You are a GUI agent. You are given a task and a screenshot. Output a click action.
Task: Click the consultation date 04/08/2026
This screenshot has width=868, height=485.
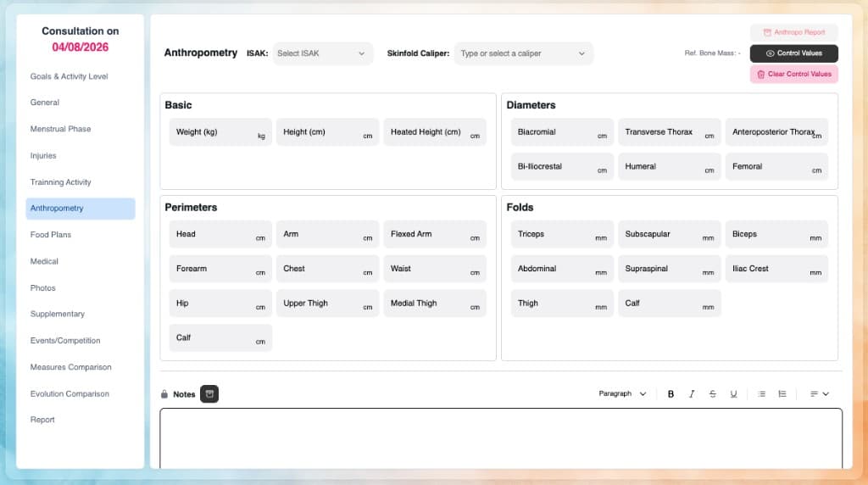point(81,47)
